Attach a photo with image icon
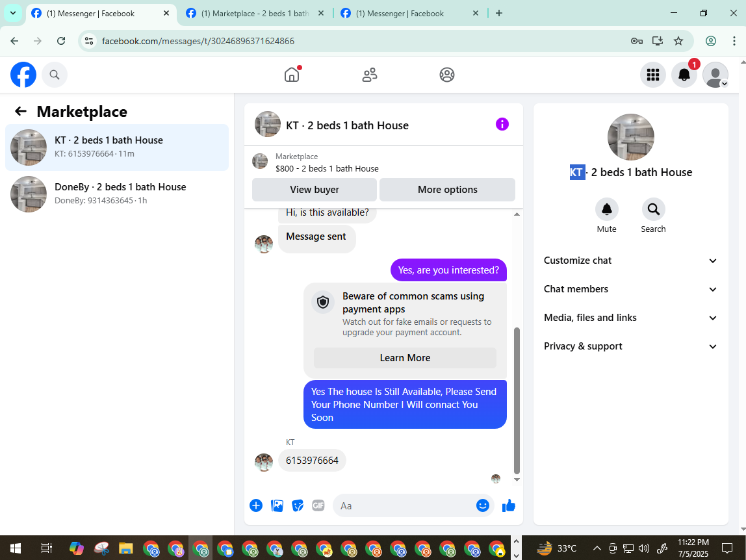This screenshot has height=560, width=746. tap(277, 506)
